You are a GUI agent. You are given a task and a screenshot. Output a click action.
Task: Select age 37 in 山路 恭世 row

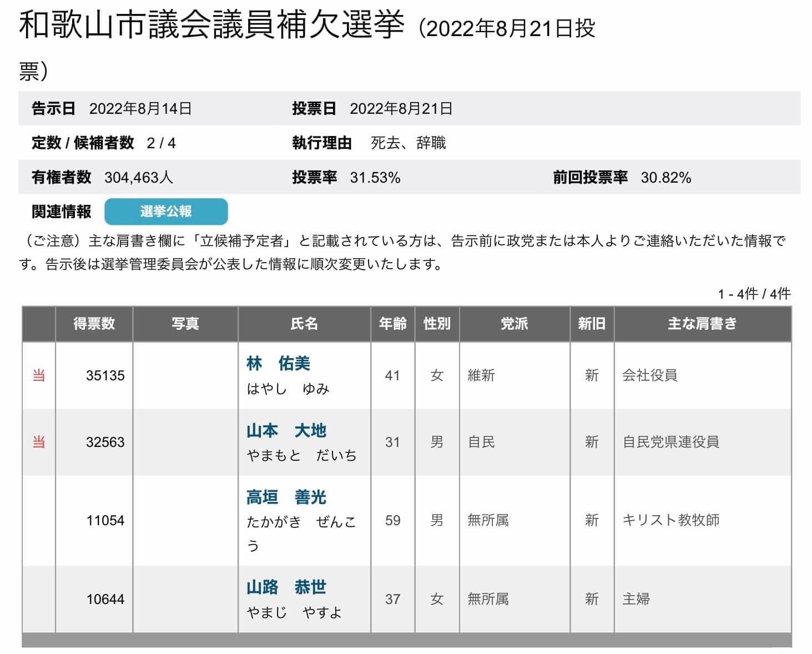pos(393,600)
